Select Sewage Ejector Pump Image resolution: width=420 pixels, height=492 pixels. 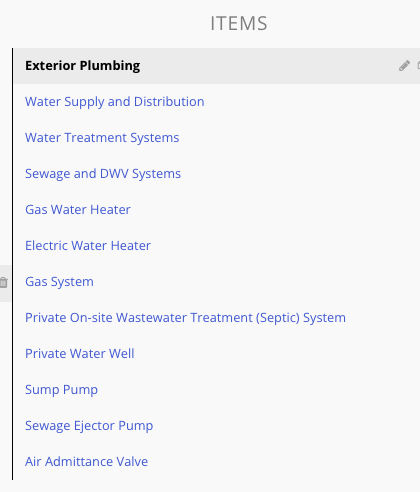click(x=89, y=426)
